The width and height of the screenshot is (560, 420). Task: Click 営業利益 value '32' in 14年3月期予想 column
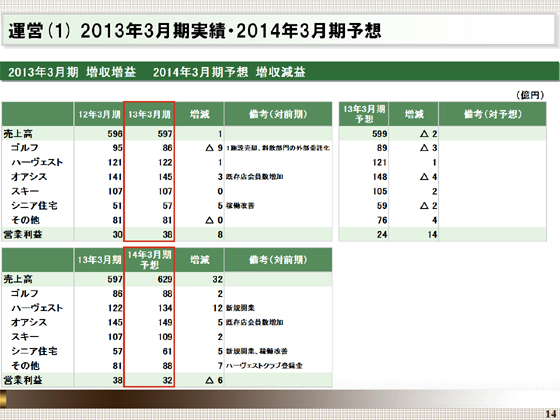pyautogui.click(x=168, y=380)
